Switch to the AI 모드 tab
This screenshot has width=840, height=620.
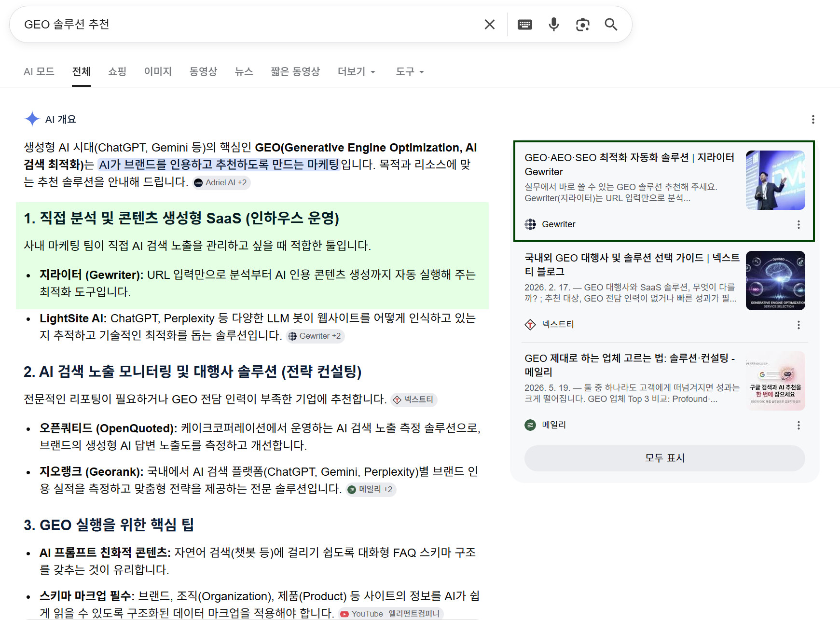pyautogui.click(x=39, y=72)
